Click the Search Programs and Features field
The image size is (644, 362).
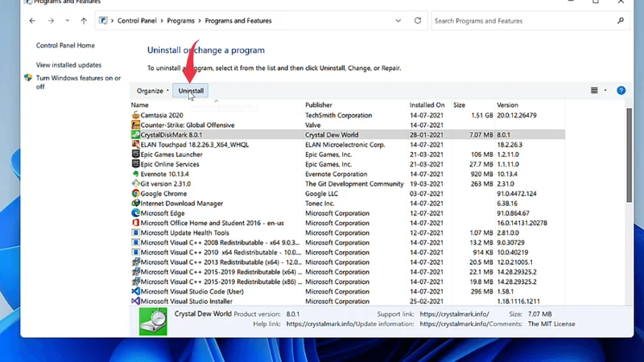point(523,21)
